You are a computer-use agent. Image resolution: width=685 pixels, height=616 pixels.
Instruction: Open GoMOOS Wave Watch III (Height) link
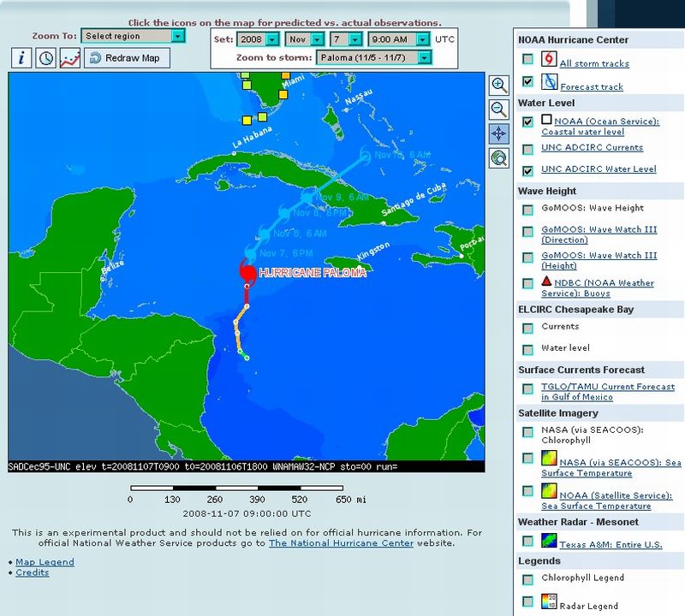tap(599, 260)
